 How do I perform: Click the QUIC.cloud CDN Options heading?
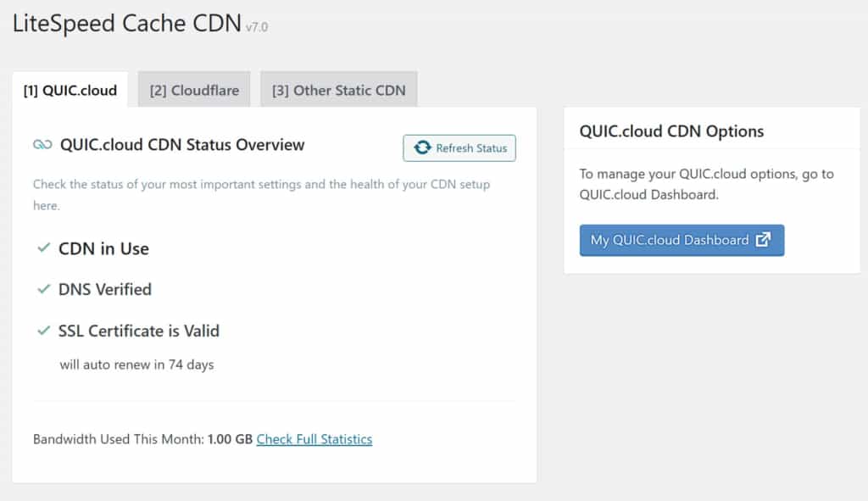pyautogui.click(x=670, y=131)
